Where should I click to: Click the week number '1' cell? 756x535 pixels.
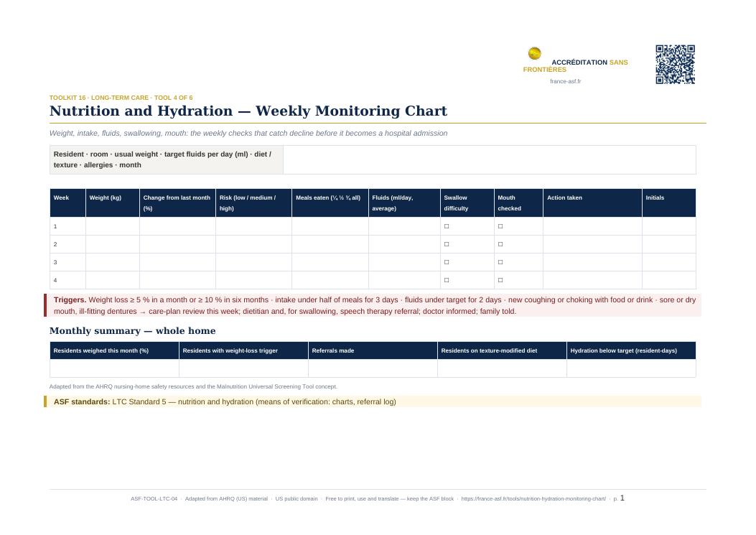(67, 226)
